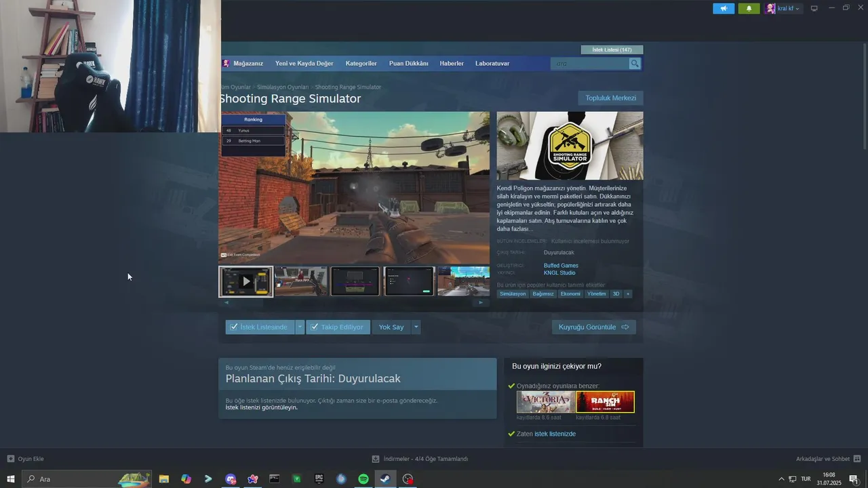Click the Simülasyon tag
868x488 pixels.
point(513,294)
